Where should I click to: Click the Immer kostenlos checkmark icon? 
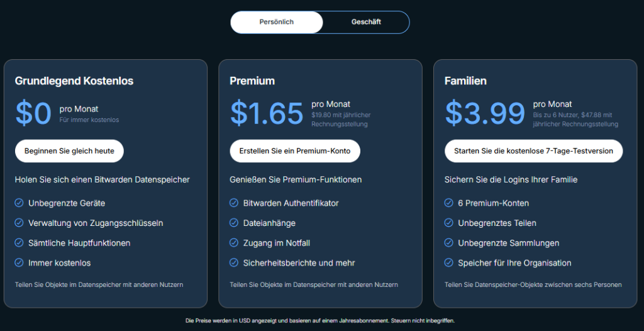click(x=19, y=263)
